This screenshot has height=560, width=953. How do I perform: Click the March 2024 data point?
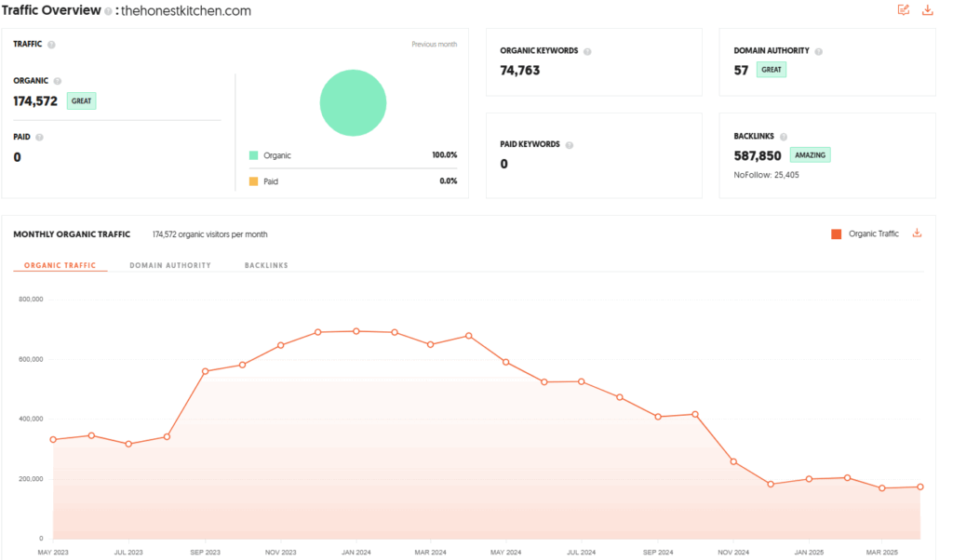431,344
